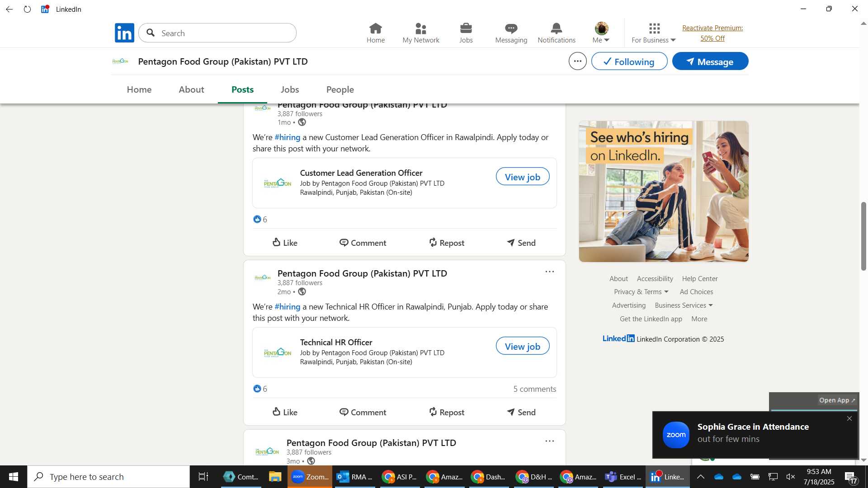Open the 5 comments on the HR post

point(534,389)
